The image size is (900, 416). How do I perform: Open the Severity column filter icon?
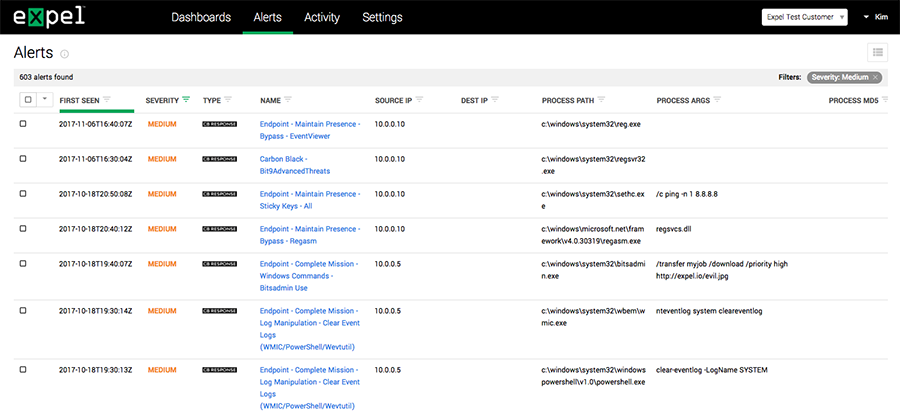(x=185, y=99)
